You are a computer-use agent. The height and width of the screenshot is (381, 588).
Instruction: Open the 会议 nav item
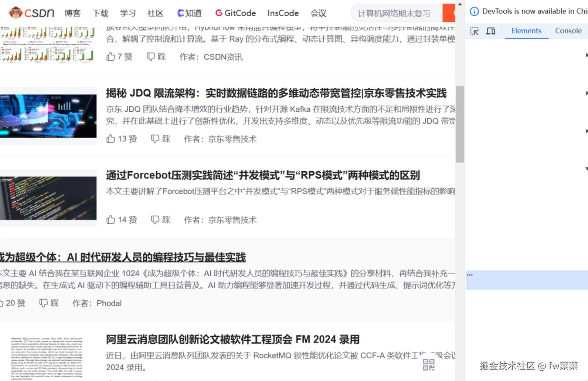(318, 13)
